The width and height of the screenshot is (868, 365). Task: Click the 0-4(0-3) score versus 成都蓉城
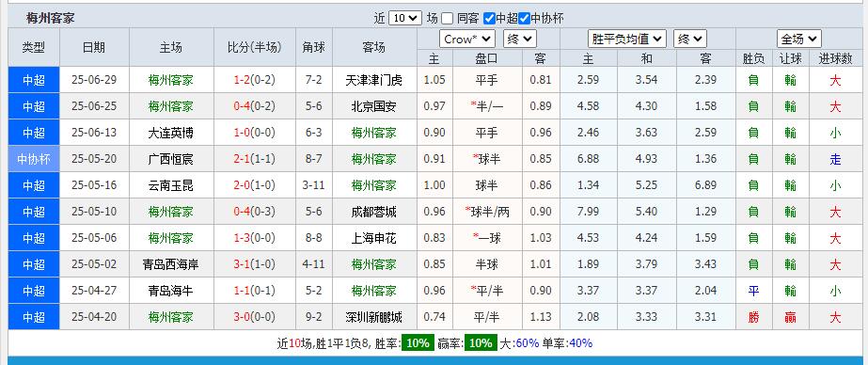(255, 212)
